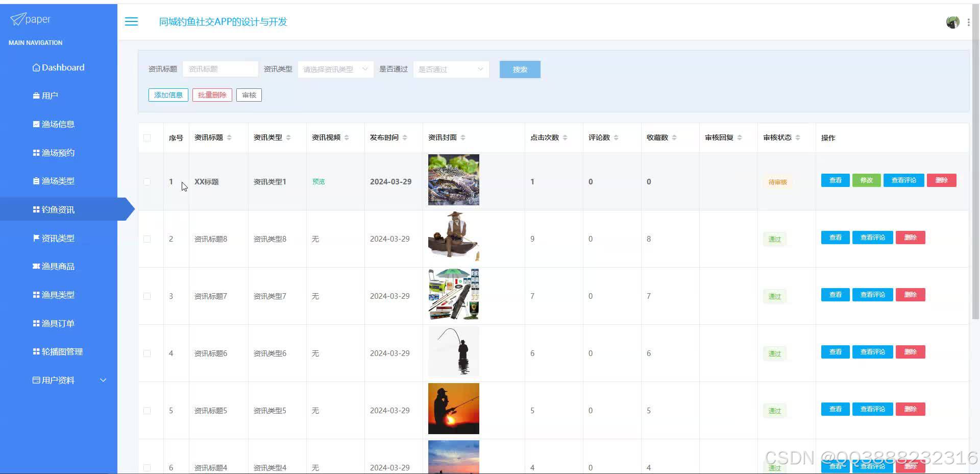Check the row for 资讯标题5

point(147,411)
